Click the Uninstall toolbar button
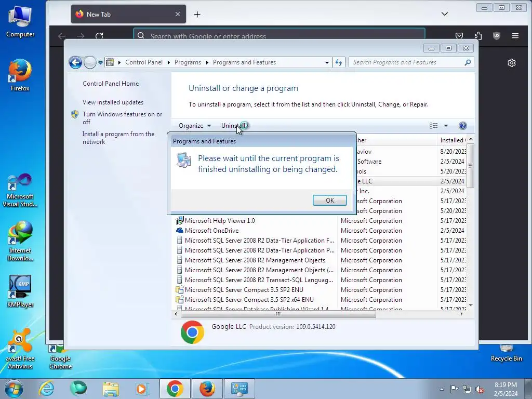This screenshot has width=532, height=399. [x=233, y=126]
